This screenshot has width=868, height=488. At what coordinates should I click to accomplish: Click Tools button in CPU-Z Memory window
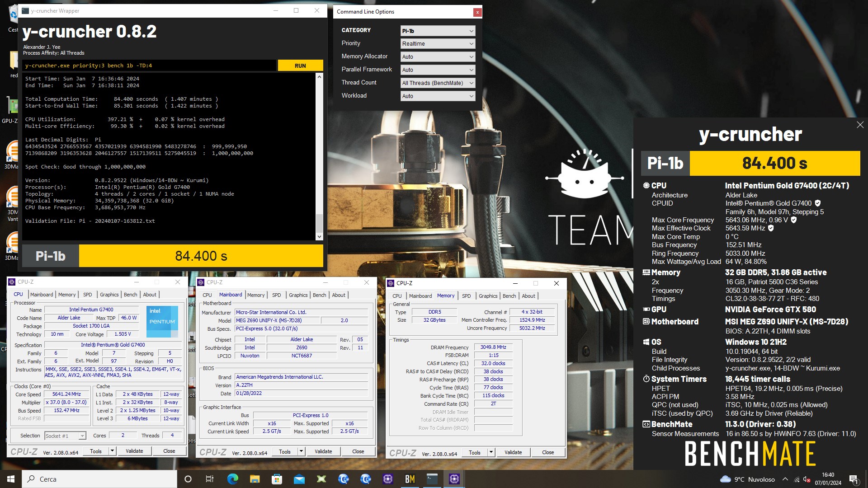475,452
